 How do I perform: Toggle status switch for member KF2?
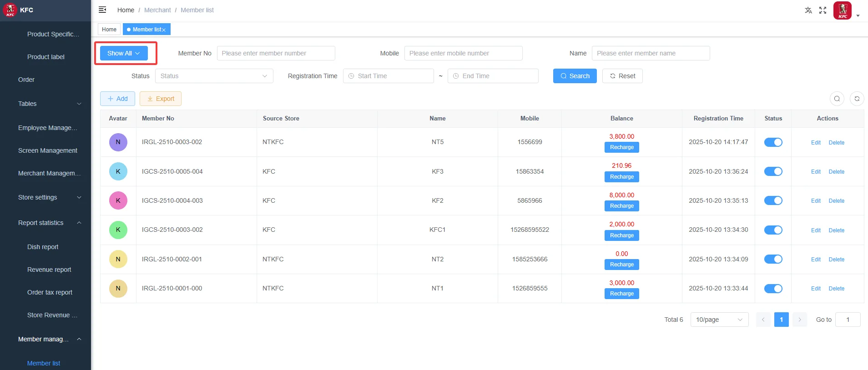click(x=773, y=200)
